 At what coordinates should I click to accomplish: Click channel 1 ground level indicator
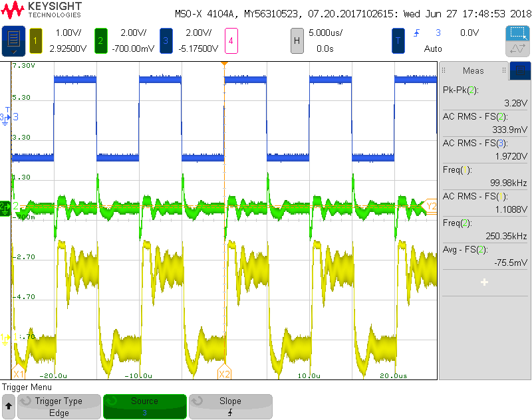tap(5, 338)
